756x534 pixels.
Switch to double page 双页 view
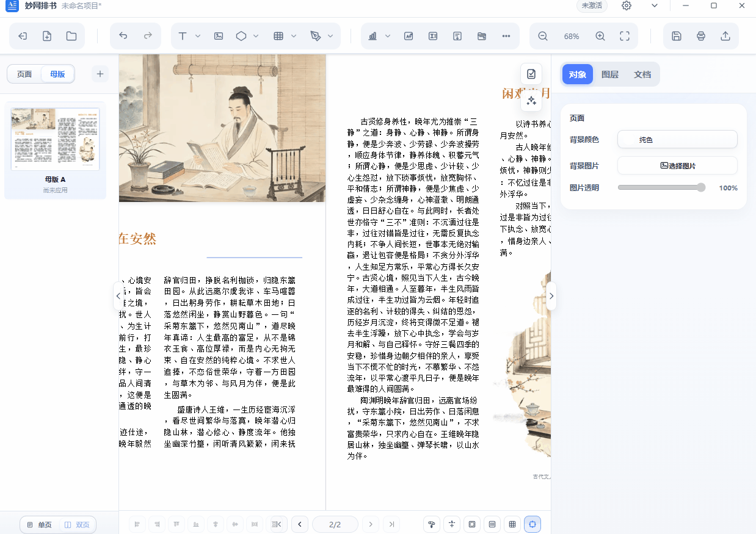pyautogui.click(x=77, y=525)
